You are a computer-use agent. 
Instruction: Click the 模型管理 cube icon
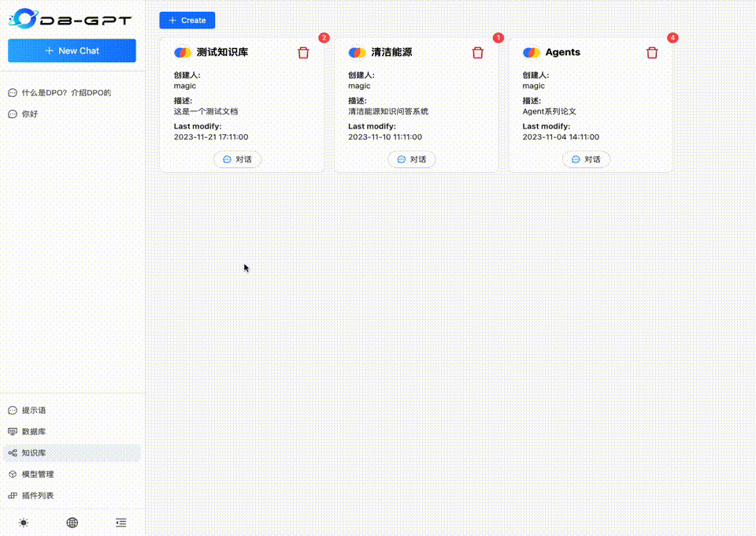click(x=11, y=474)
